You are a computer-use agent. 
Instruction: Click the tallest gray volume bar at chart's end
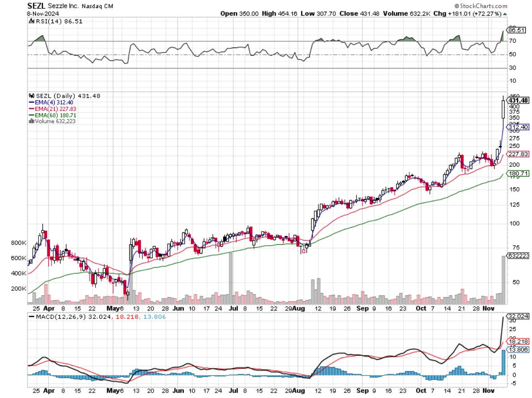click(x=503, y=280)
